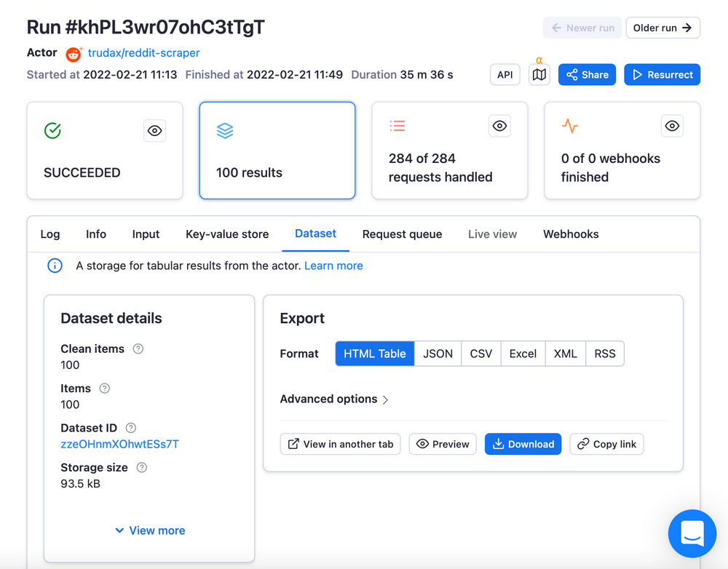This screenshot has height=569, width=728.
Task: Open dataset ID zzeOHnmXOhwtESs7T
Action: coord(119,444)
